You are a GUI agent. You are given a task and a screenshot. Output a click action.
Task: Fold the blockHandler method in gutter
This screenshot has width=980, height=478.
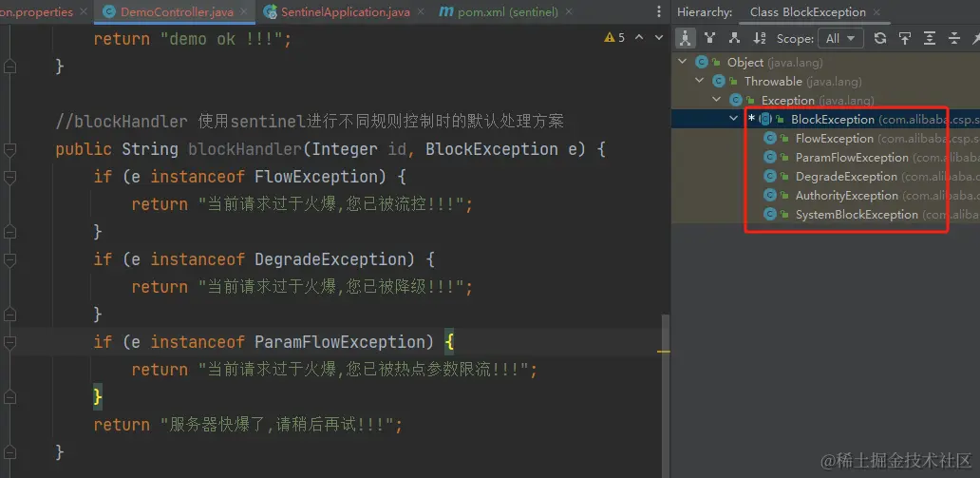9,149
